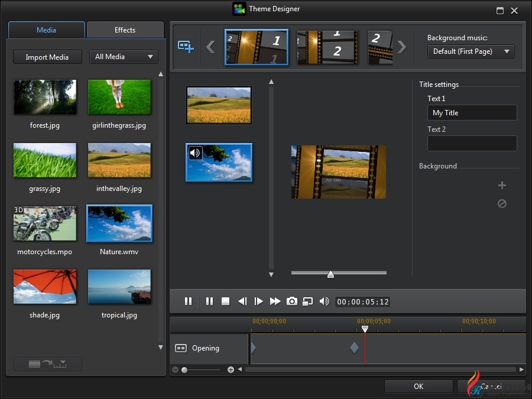Click the Import Media button

point(47,57)
